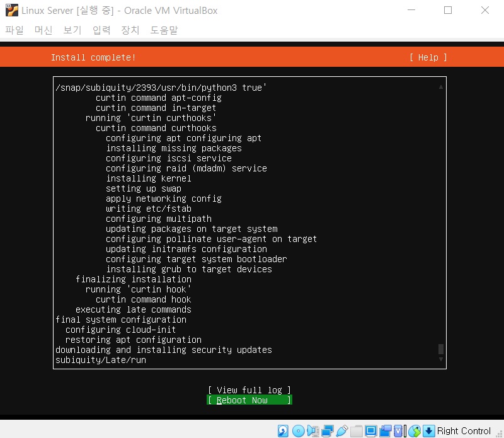Click the hard disk activity status icon
Viewport: 504px width, 438px height.
tap(283, 431)
